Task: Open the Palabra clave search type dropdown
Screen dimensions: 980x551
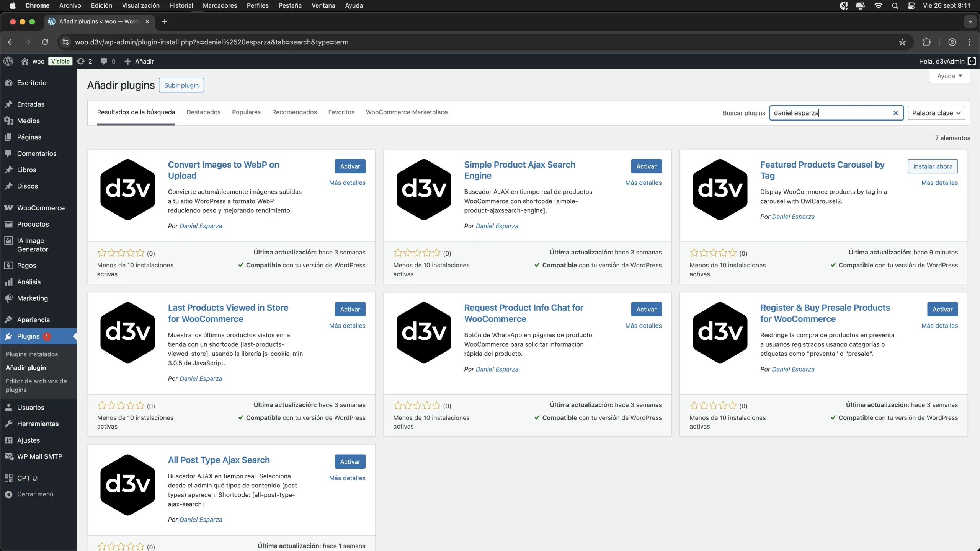Action: pyautogui.click(x=936, y=113)
